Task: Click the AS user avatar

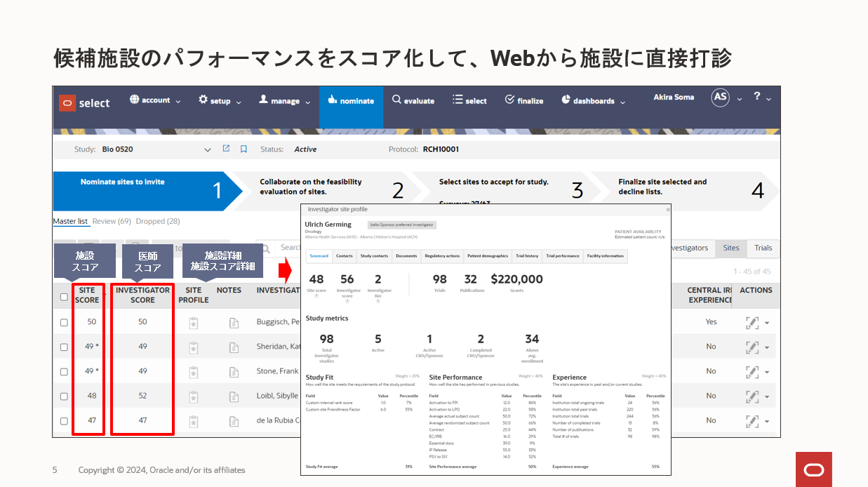Action: click(x=721, y=98)
